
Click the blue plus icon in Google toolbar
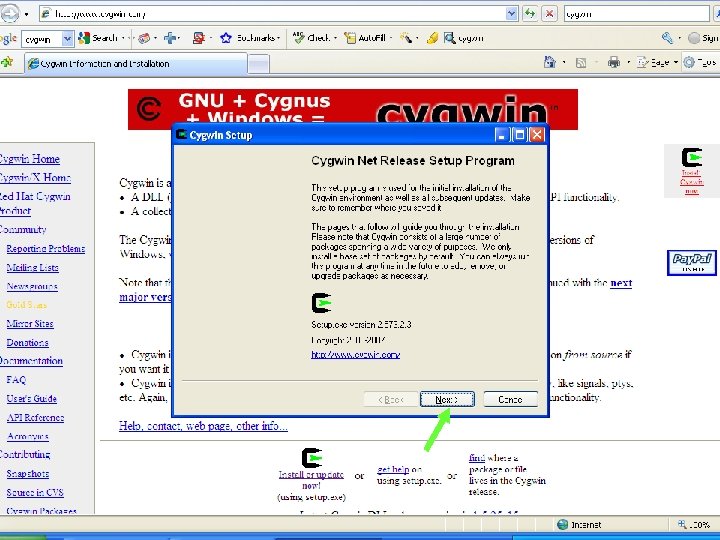(x=170, y=38)
